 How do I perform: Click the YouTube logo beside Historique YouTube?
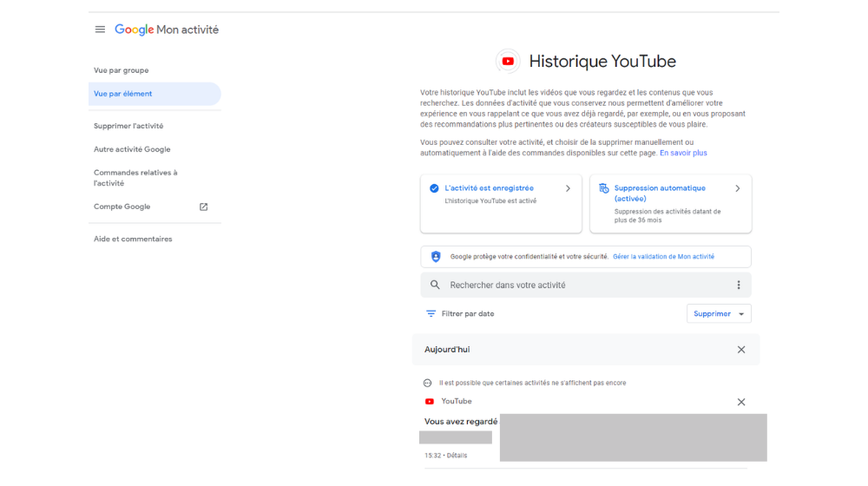[x=508, y=62]
